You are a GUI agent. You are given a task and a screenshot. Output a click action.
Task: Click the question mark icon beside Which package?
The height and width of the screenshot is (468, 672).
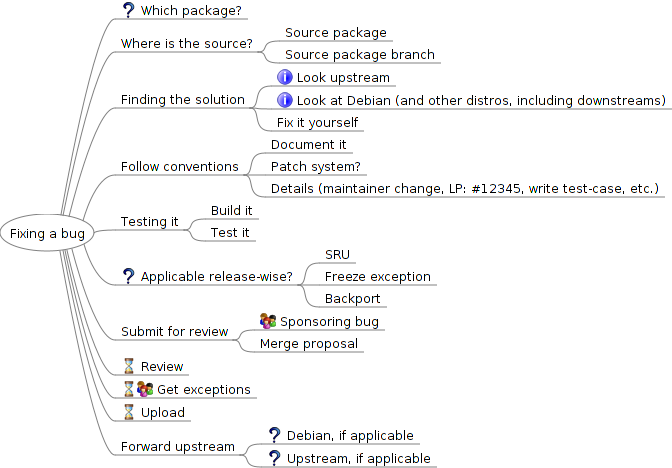tap(128, 10)
